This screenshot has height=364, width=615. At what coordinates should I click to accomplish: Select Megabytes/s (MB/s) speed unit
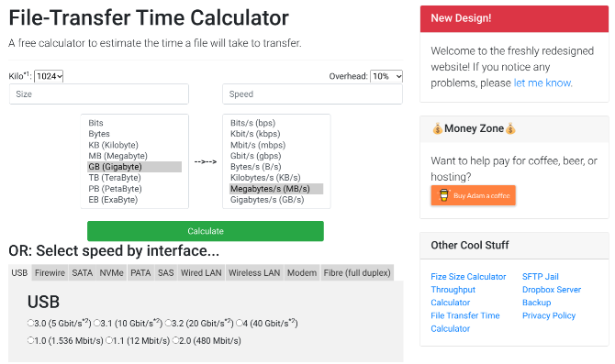[x=276, y=189]
